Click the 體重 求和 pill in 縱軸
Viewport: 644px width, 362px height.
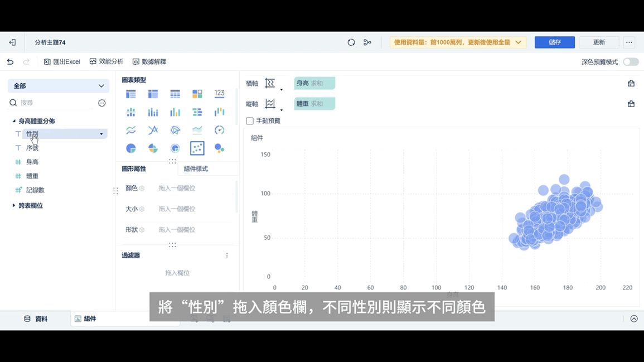point(314,104)
